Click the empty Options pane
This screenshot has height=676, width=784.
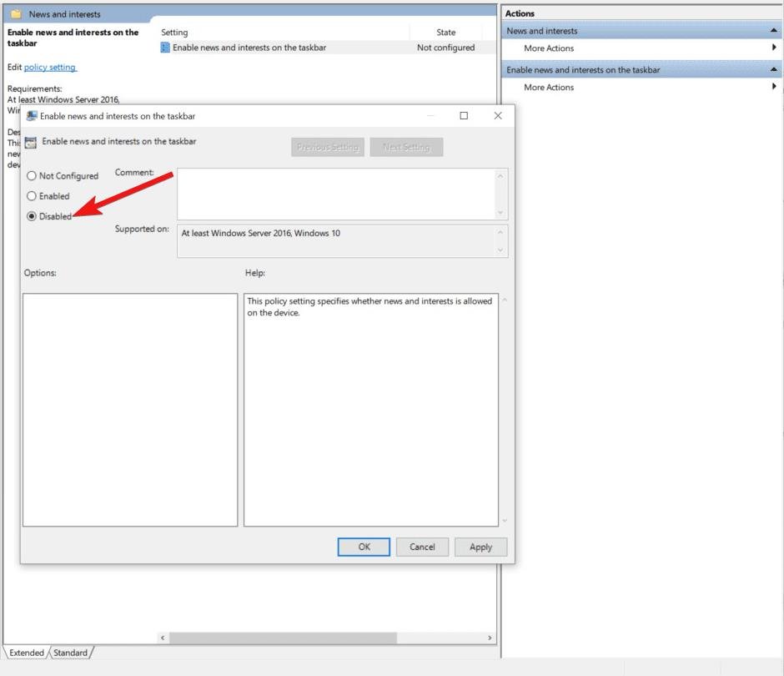130,410
